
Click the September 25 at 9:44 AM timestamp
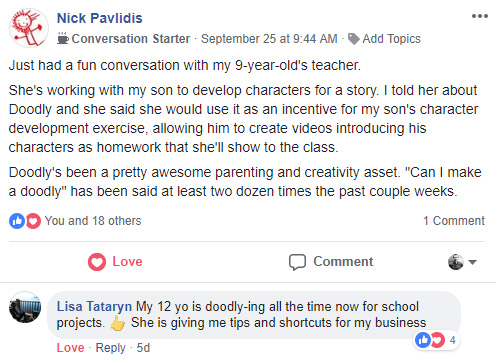pos(269,39)
